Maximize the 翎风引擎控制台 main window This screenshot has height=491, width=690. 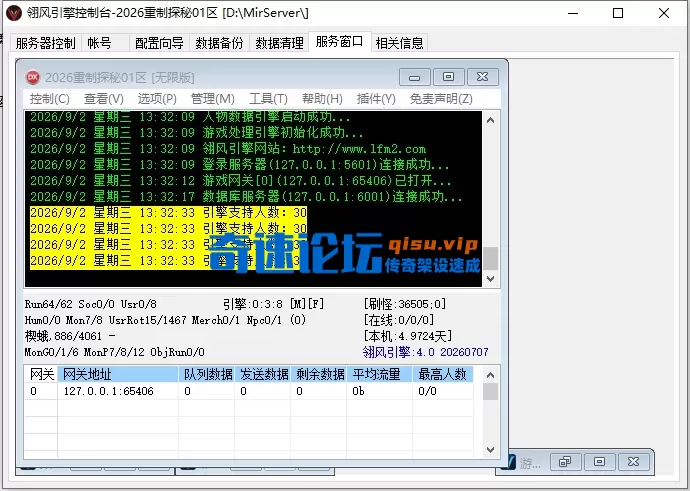click(x=618, y=13)
